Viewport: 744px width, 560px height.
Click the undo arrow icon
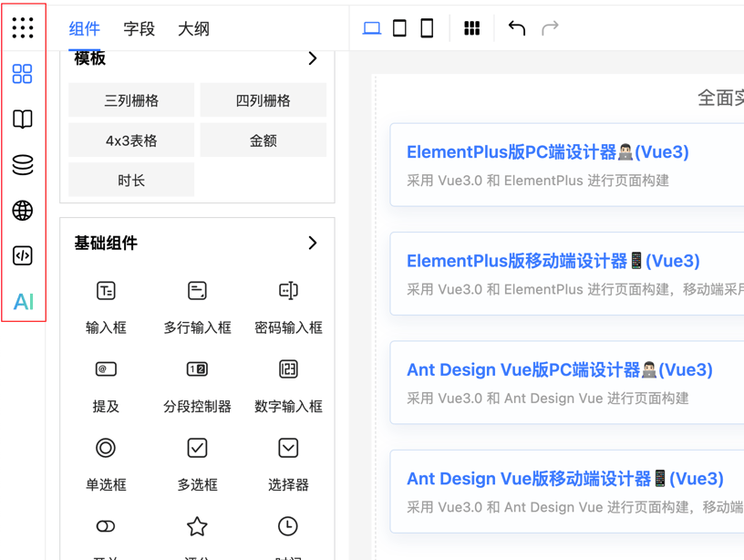pos(516,27)
